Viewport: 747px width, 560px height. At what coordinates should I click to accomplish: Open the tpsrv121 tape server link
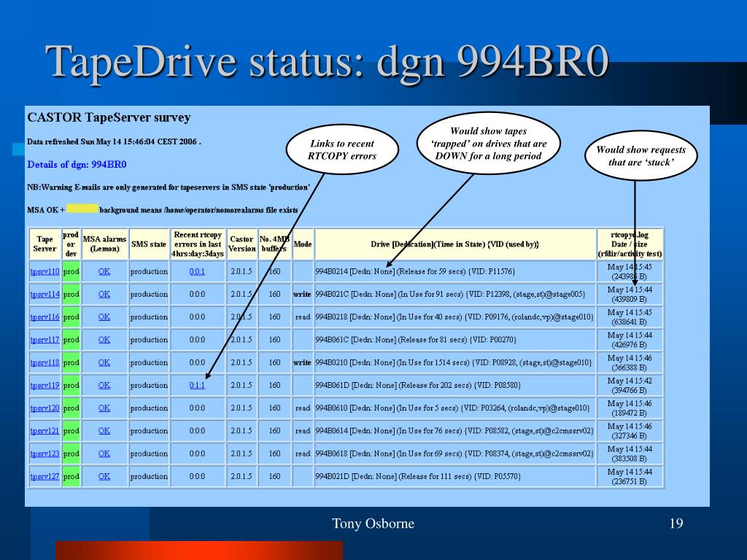point(44,431)
